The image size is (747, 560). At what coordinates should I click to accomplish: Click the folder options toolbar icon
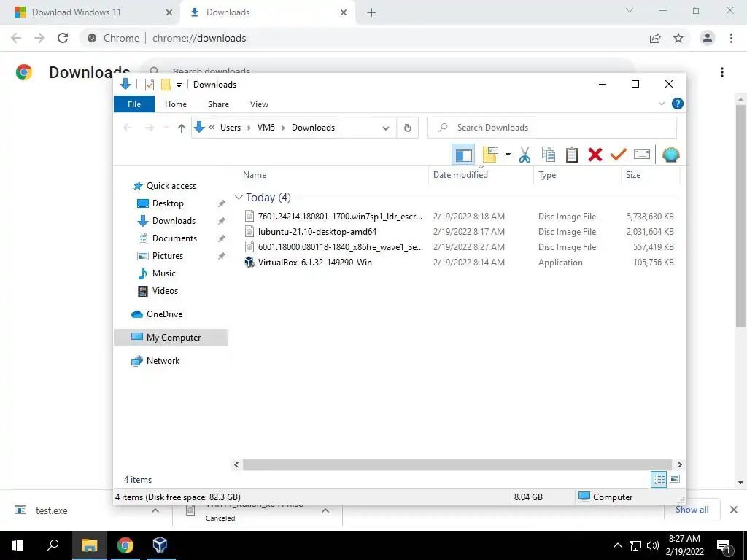tap(490, 155)
